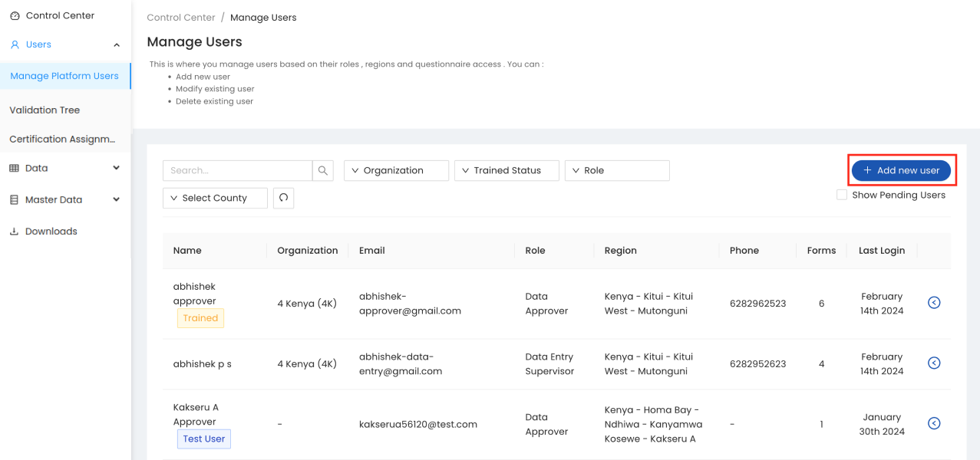
Task: Expand the Data sidebar section
Action: (x=117, y=168)
